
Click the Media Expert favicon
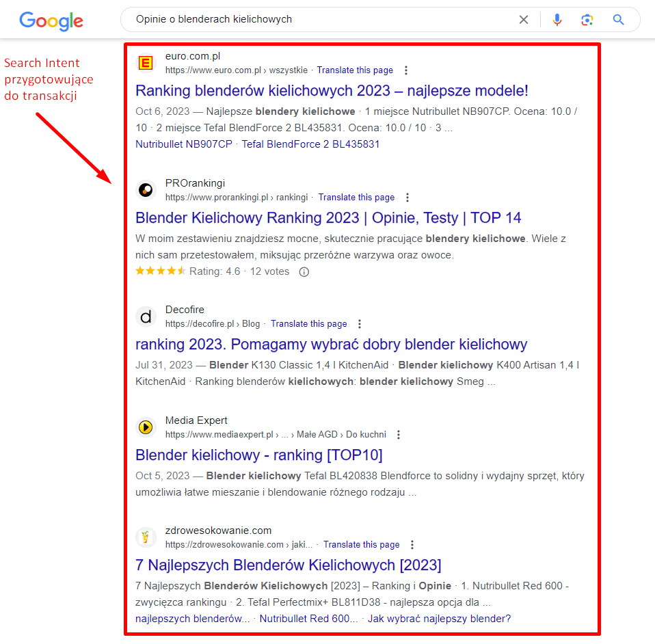146,427
